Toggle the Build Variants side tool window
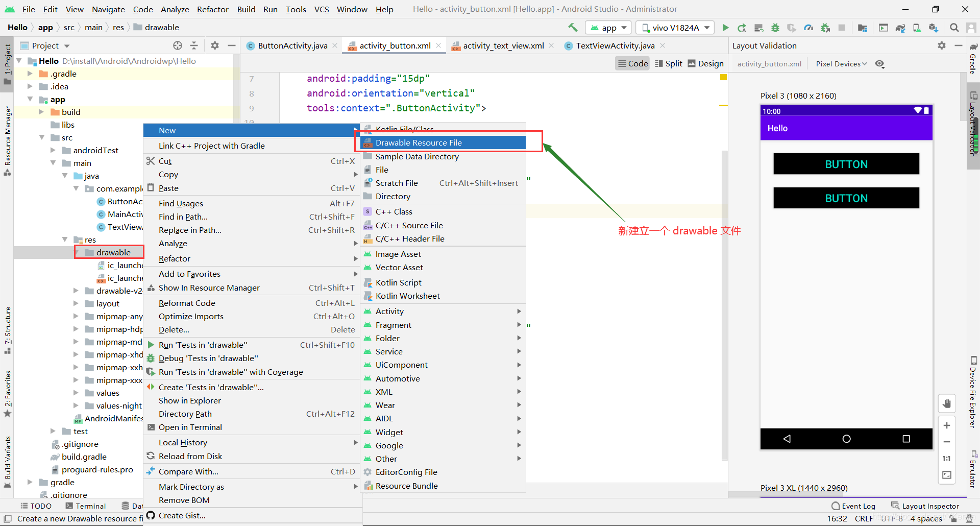 [7, 462]
